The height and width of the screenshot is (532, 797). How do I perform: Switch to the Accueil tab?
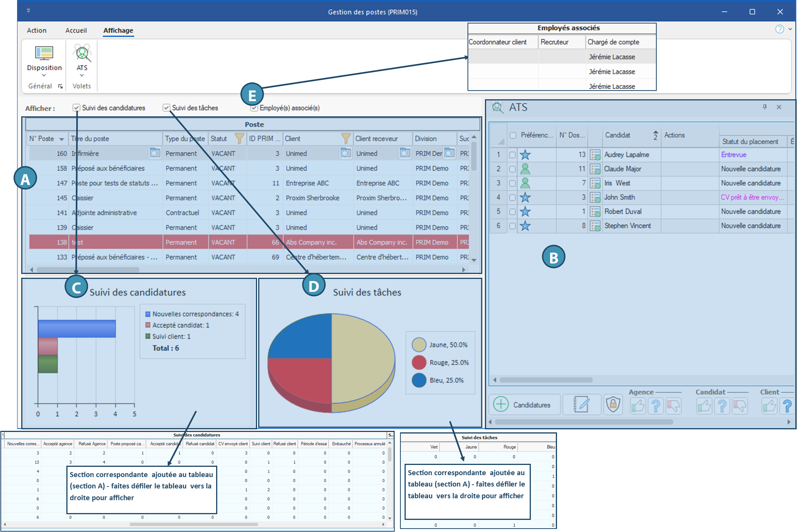[x=76, y=30]
